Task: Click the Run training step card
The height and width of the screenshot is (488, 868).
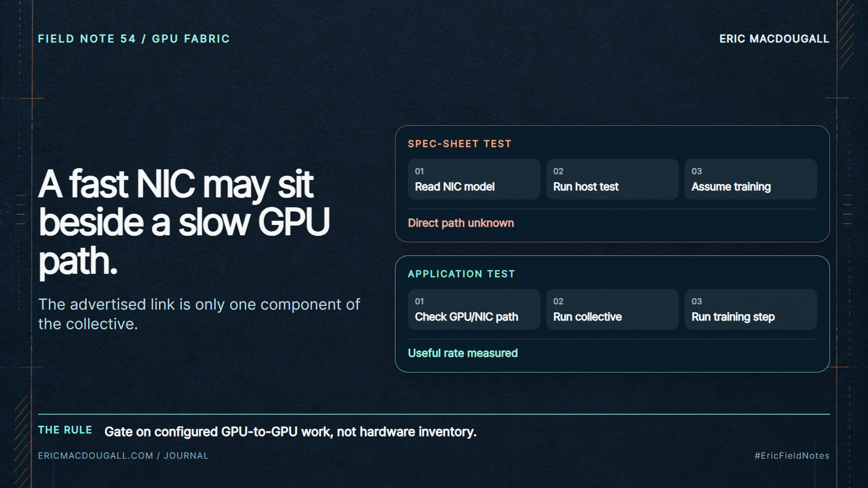Action: click(751, 309)
